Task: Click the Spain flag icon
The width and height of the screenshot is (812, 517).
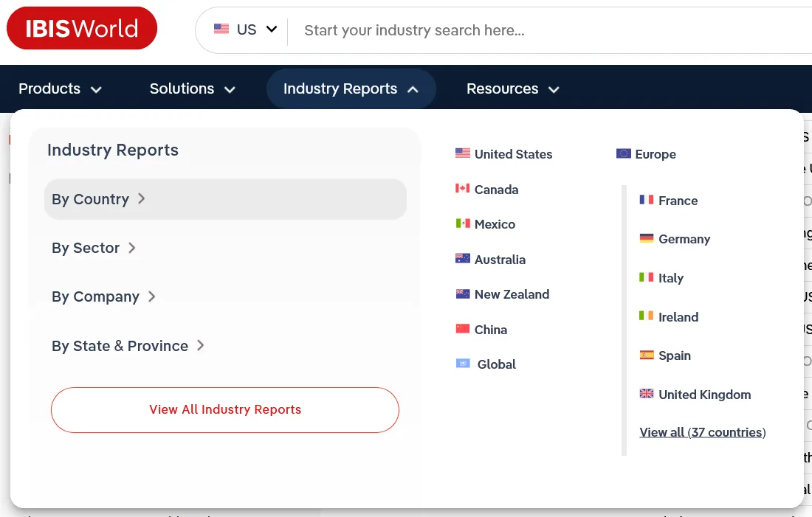Action: (647, 355)
